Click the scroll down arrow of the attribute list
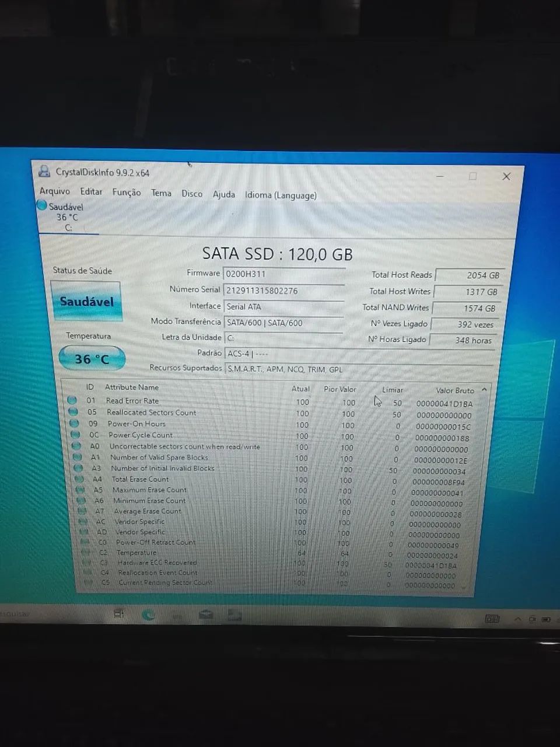The image size is (560, 747). click(x=463, y=588)
